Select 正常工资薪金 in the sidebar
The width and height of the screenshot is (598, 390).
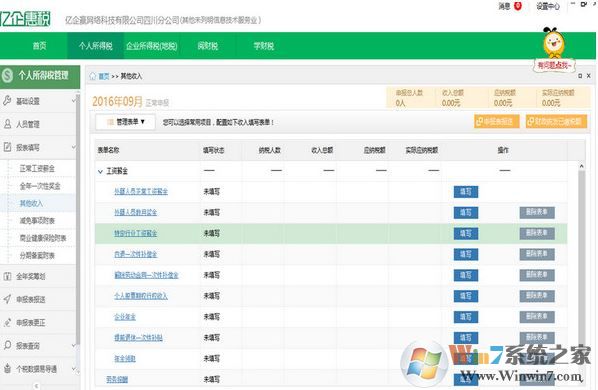tap(37, 169)
